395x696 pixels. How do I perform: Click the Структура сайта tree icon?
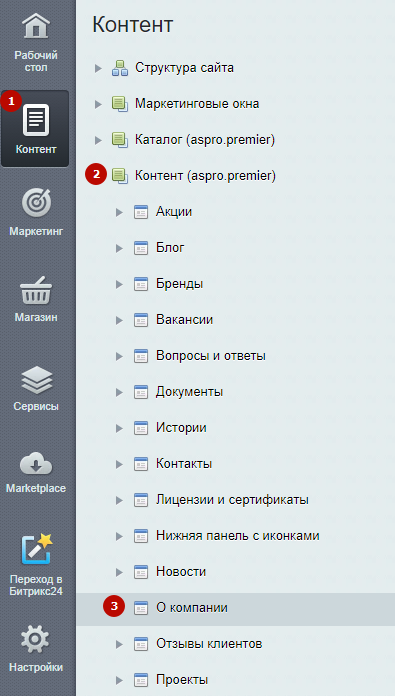[x=120, y=68]
